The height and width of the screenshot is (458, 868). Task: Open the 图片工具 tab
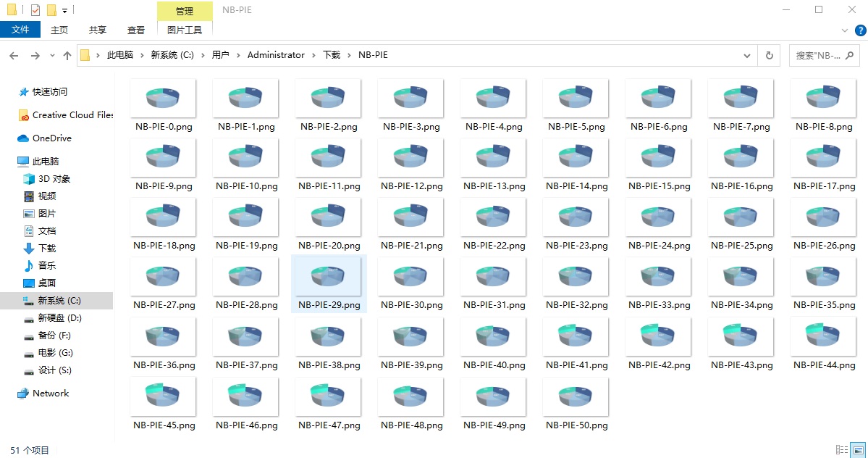185,30
